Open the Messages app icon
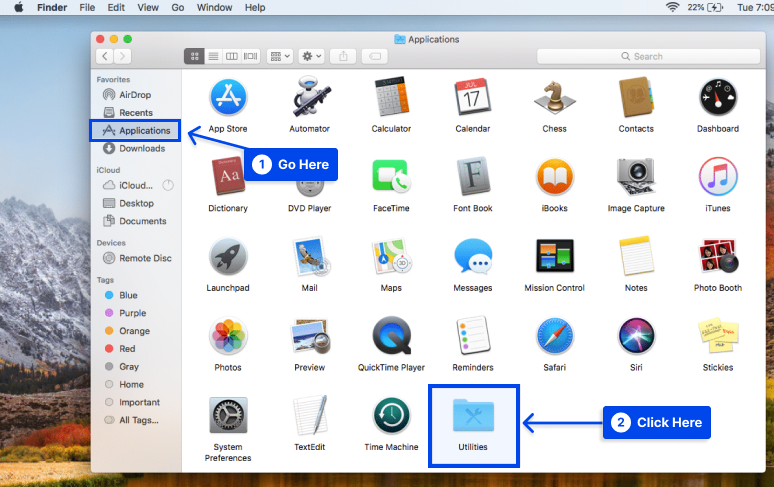 472,256
